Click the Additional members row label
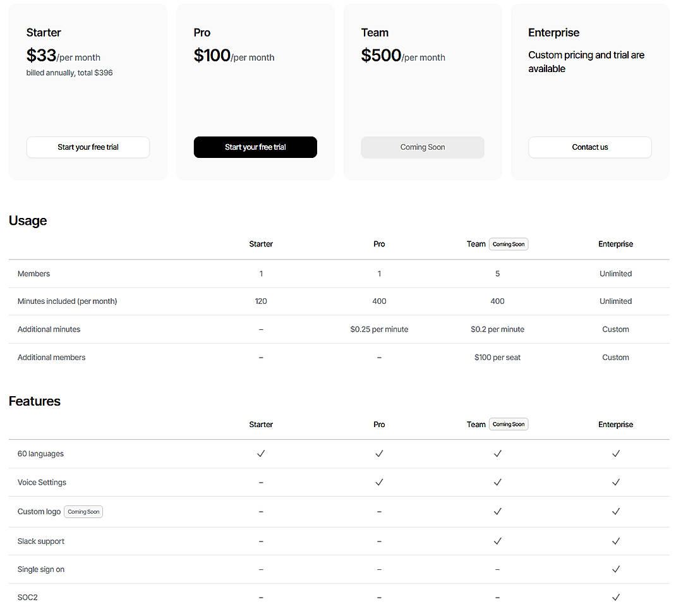Viewport: 676px width, 616px height. [x=51, y=358]
